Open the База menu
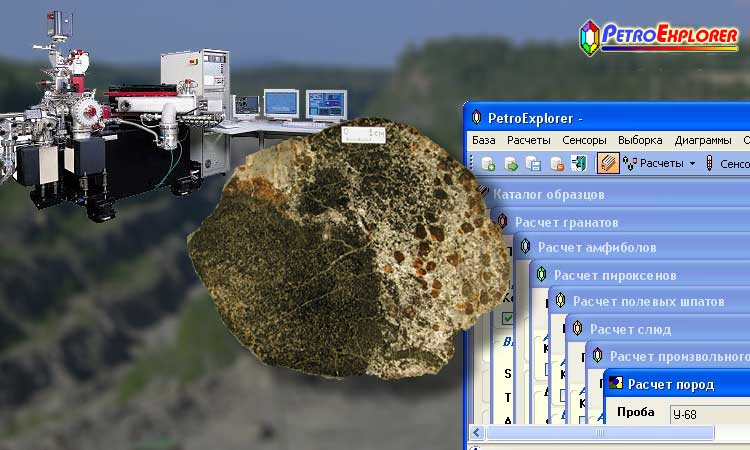Screen dimensions: 750x450 point(484,140)
